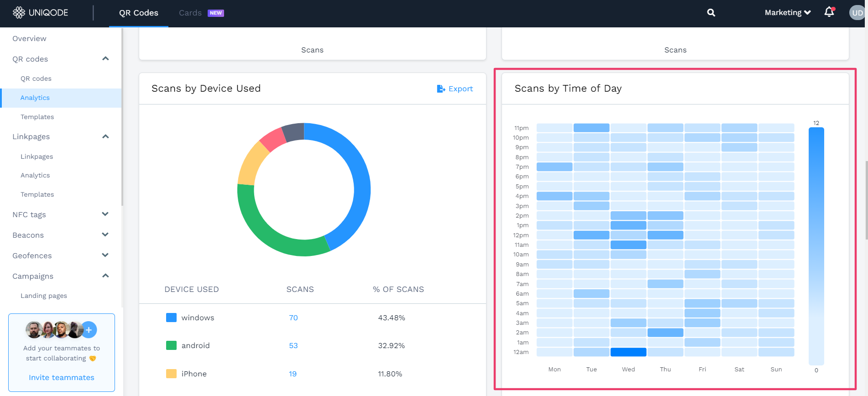Switch to the Cards tab
Viewport: 868px width, 396px height.
tap(190, 13)
